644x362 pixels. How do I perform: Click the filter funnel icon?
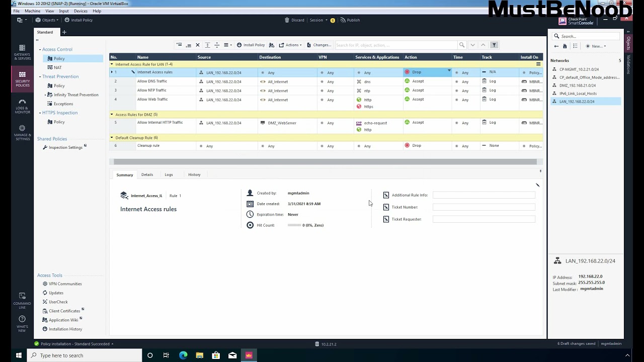[494, 45]
